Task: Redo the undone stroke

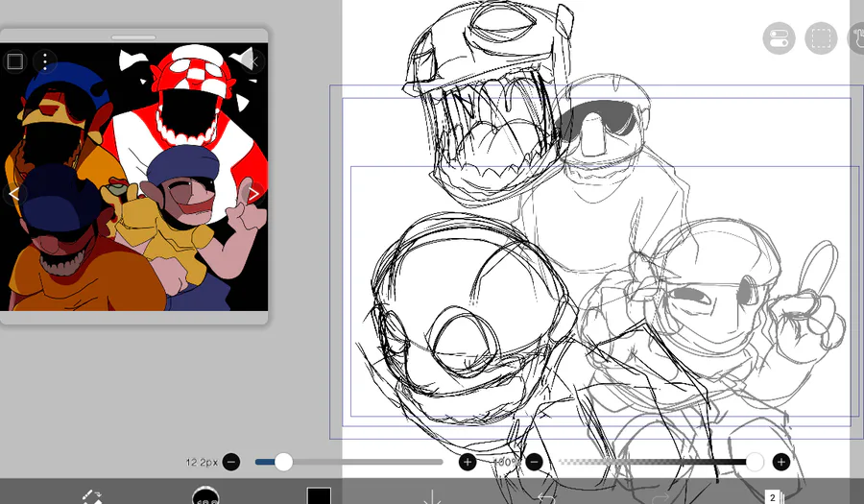Action: click(660, 497)
